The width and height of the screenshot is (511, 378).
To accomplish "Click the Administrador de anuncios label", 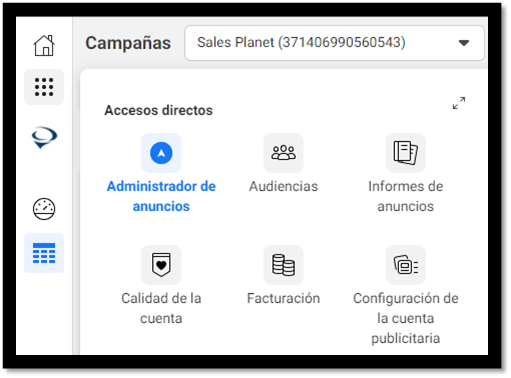I will pyautogui.click(x=161, y=196).
